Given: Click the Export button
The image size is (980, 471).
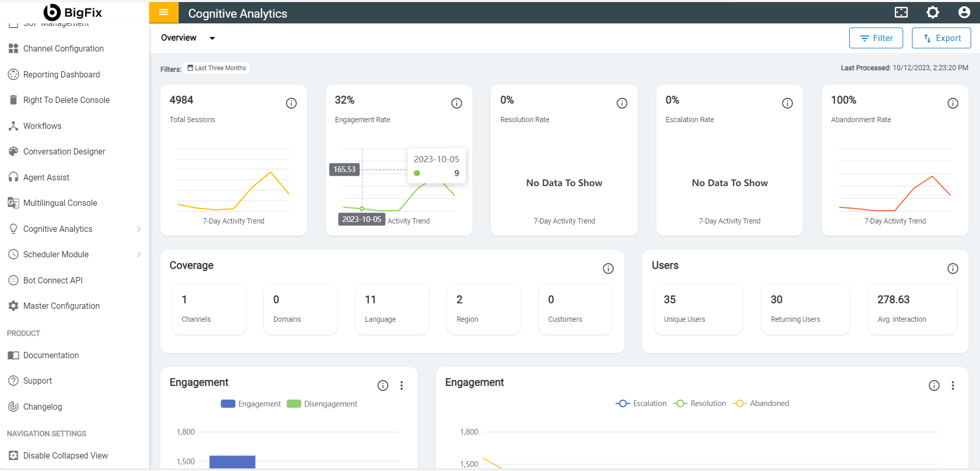Looking at the screenshot, I should tap(941, 38).
